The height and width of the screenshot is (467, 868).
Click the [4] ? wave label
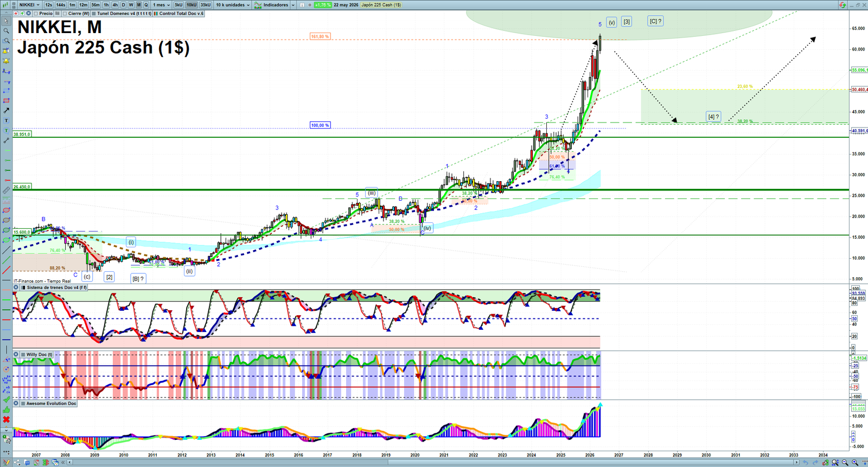click(x=713, y=117)
